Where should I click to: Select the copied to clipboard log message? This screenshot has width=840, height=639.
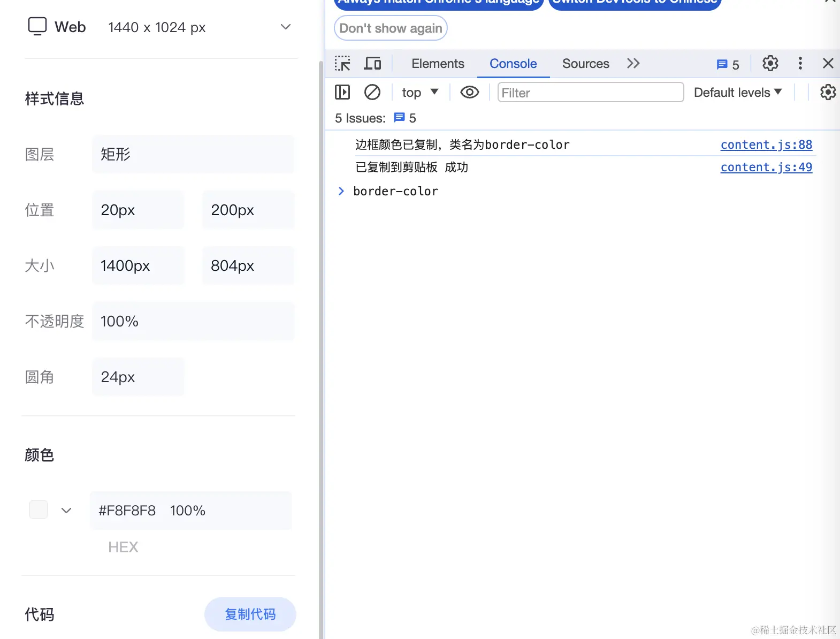pyautogui.click(x=411, y=167)
